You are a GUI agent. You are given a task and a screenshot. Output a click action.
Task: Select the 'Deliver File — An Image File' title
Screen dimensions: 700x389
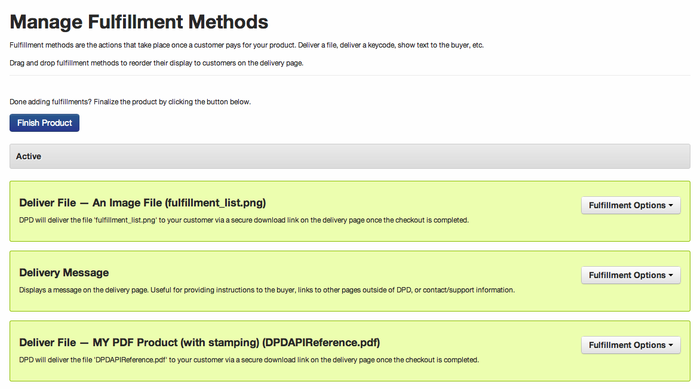(142, 203)
